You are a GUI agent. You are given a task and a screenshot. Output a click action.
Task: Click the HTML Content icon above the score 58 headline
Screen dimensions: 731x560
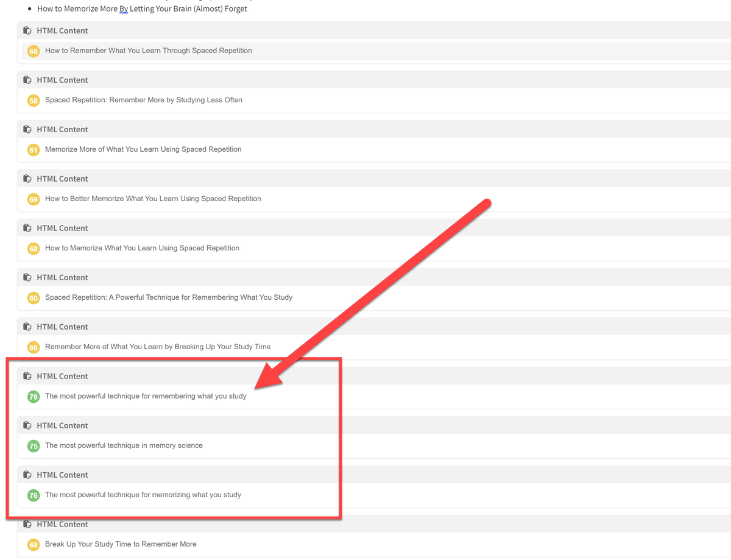(27, 80)
